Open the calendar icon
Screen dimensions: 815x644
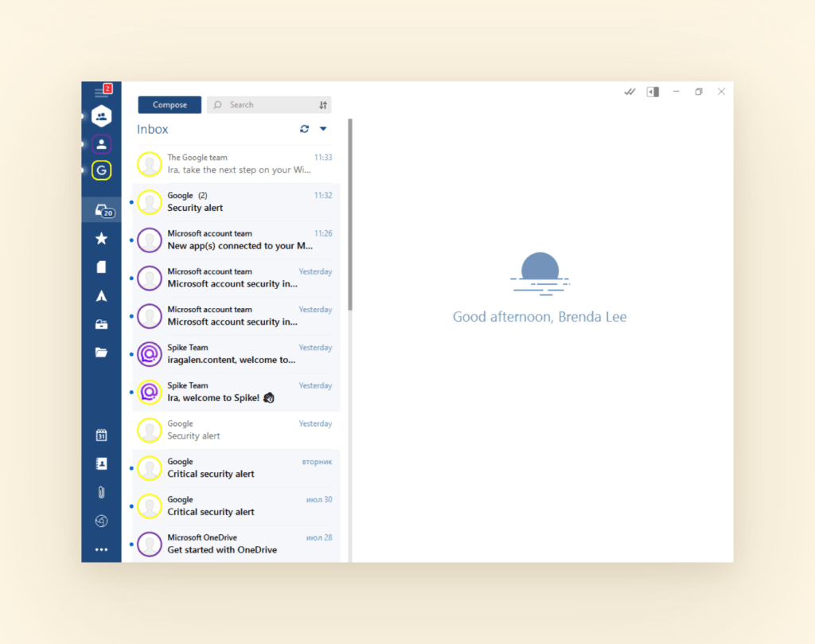tap(101, 435)
